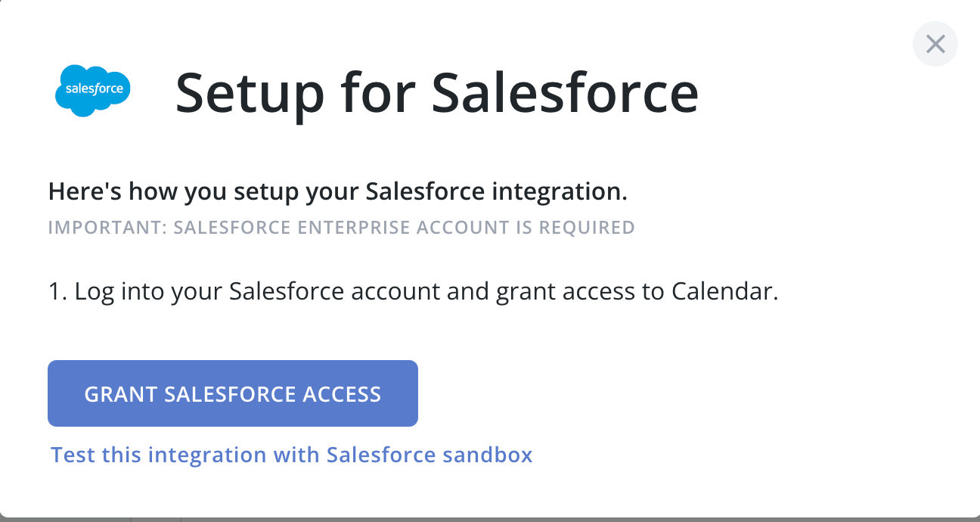
Task: Click the word "ACCESS" on the blue button
Action: pos(342,394)
